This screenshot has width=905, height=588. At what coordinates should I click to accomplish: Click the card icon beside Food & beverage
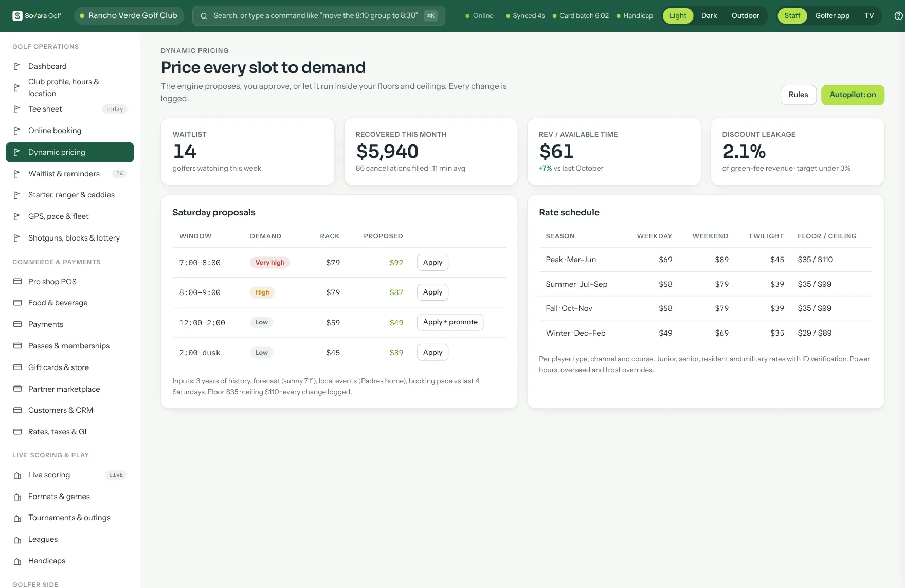click(x=17, y=303)
